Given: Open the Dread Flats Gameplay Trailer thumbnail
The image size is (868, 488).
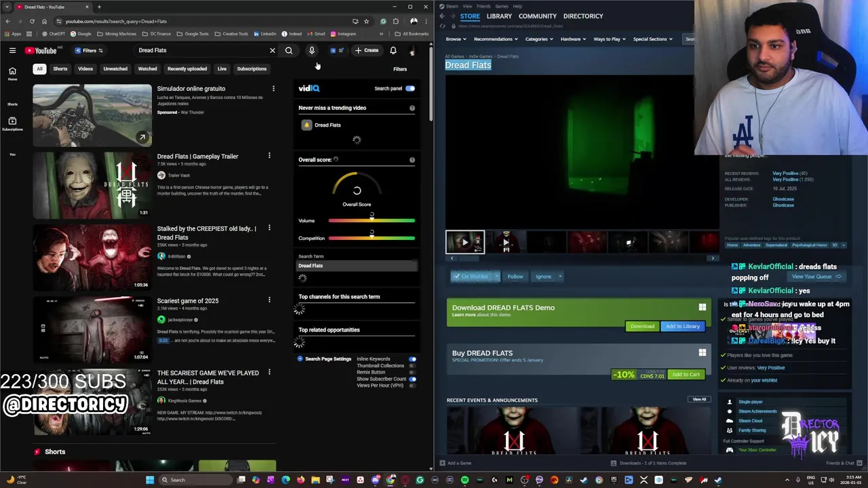Looking at the screenshot, I should coord(92,186).
